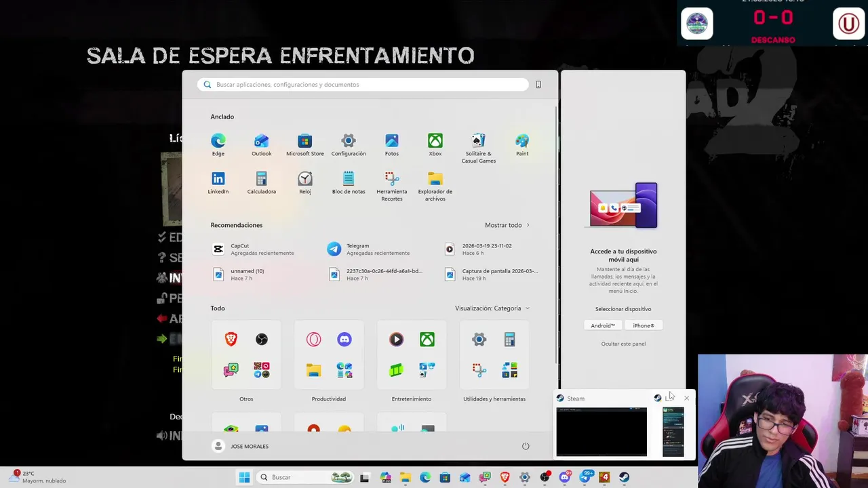Click Mostrar todo for recommendations
This screenshot has height=488, width=868.
tap(507, 225)
